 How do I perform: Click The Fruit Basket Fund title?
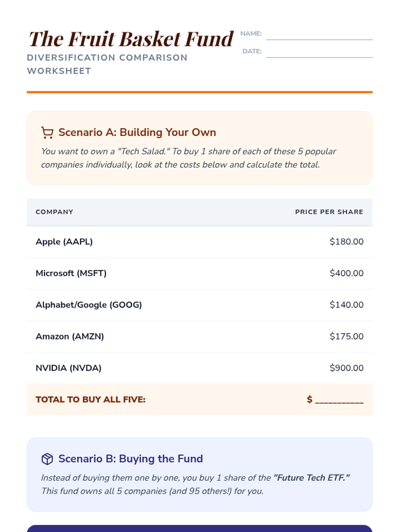131,39
